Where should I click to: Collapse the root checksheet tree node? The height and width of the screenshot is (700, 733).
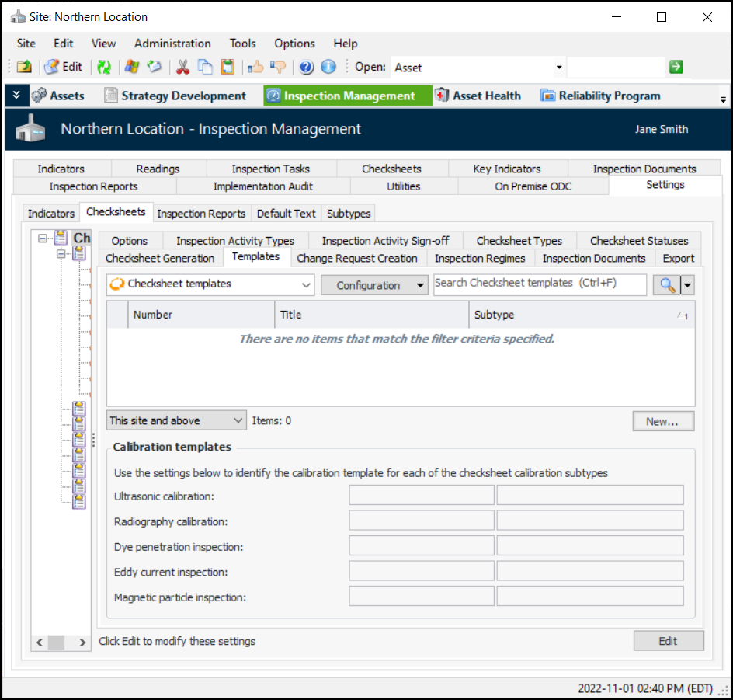43,239
